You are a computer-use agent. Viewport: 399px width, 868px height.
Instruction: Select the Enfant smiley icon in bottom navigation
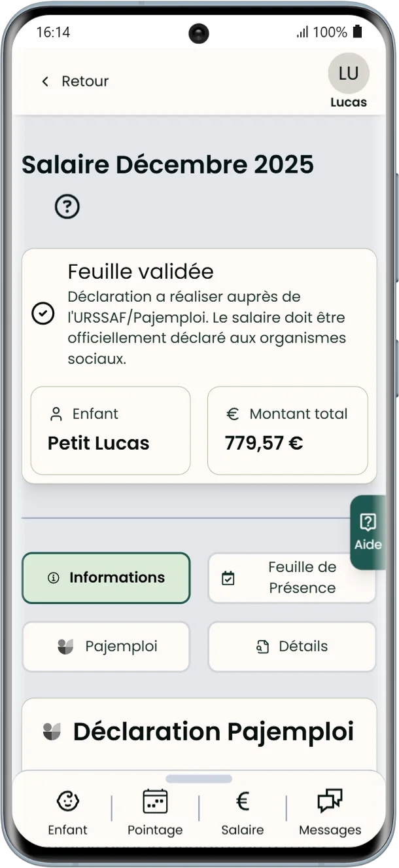[67, 801]
